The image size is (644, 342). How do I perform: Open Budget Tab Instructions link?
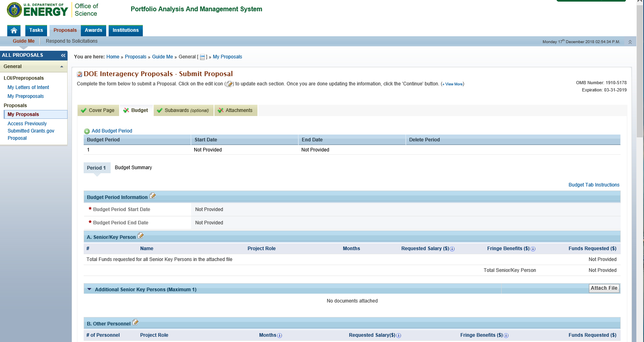click(x=594, y=185)
